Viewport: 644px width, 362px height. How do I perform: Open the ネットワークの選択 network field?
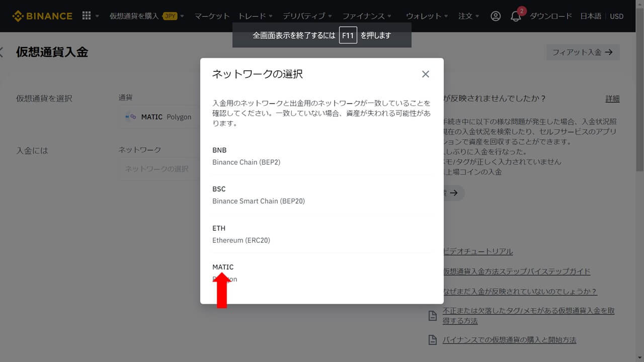(159, 169)
